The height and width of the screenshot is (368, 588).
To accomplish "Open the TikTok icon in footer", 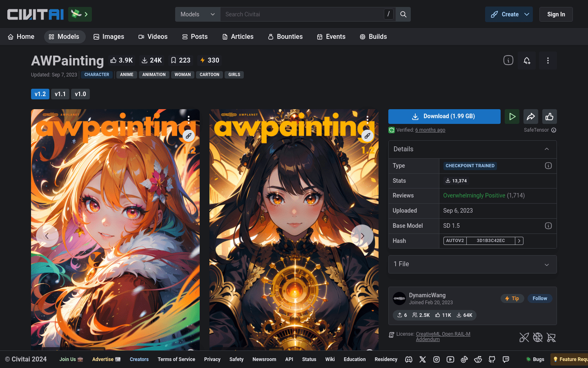I will coord(464,359).
